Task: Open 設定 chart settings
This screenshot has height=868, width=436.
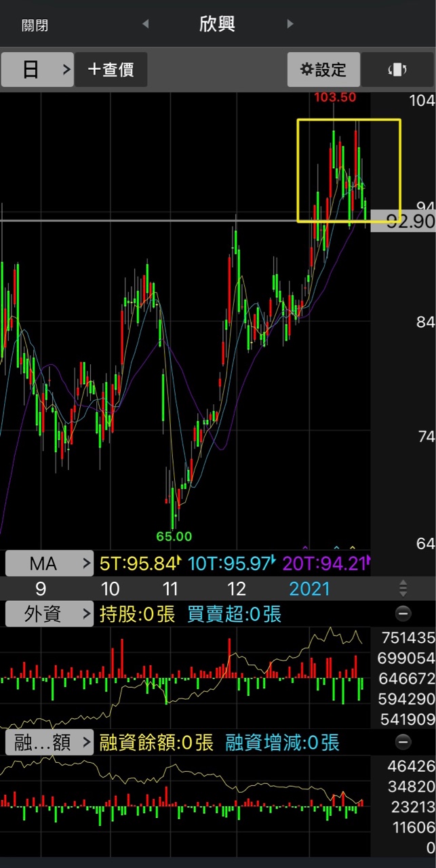Action: [323, 69]
